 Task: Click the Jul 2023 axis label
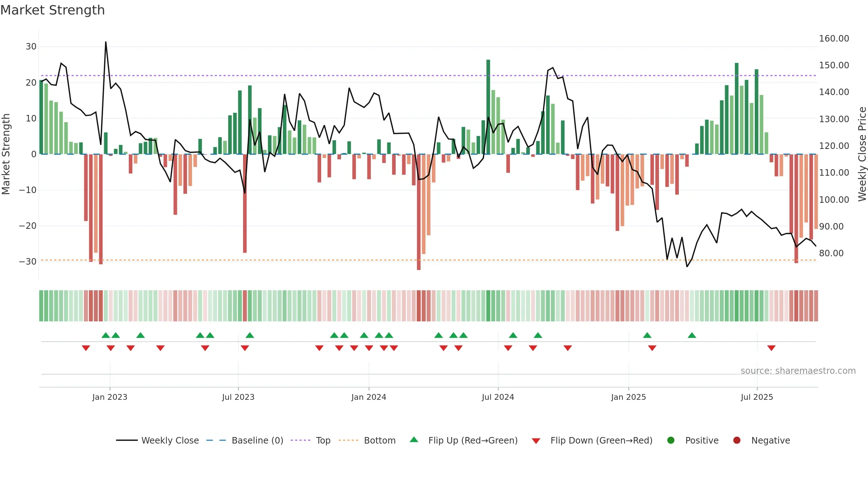click(238, 397)
